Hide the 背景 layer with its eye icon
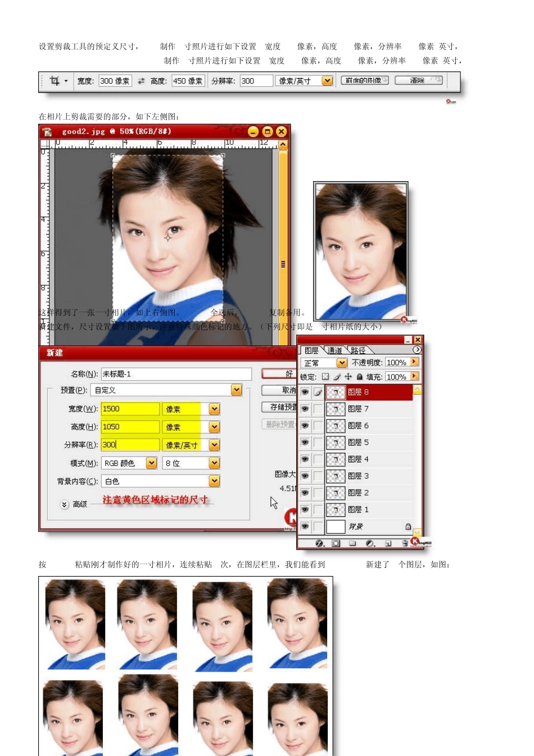This screenshot has height=756, width=534. 305,526
